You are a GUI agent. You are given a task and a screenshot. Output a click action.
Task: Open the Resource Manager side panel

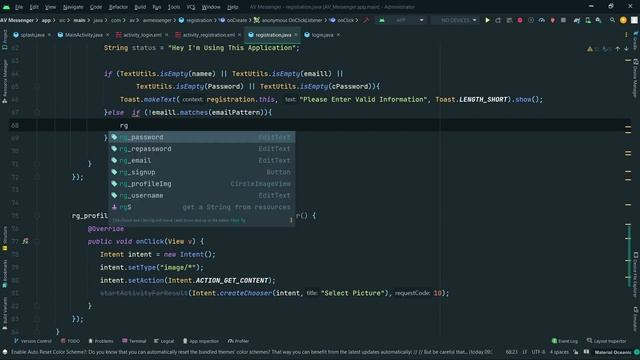pyautogui.click(x=4, y=81)
